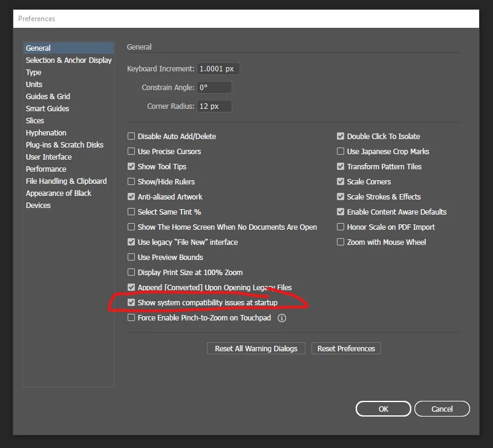Check Display Print Size at 100% Zoom
This screenshot has height=448, width=493.
point(131,272)
